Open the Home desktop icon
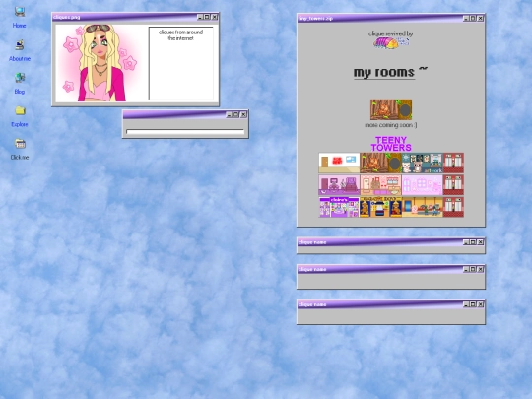The width and height of the screenshot is (532, 399). pyautogui.click(x=20, y=12)
